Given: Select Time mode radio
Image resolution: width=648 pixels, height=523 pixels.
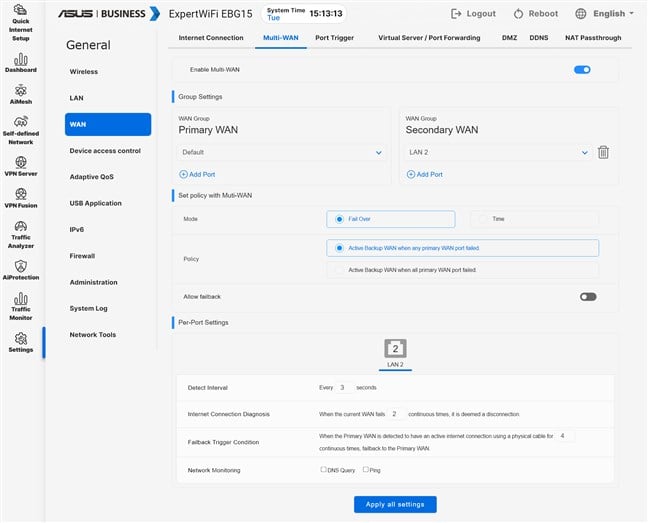Looking at the screenshot, I should click(x=482, y=219).
